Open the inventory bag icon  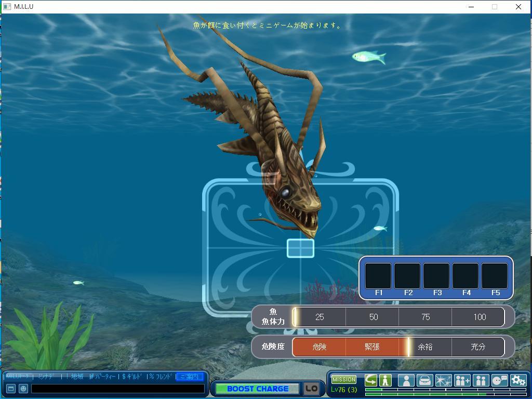(x=424, y=380)
